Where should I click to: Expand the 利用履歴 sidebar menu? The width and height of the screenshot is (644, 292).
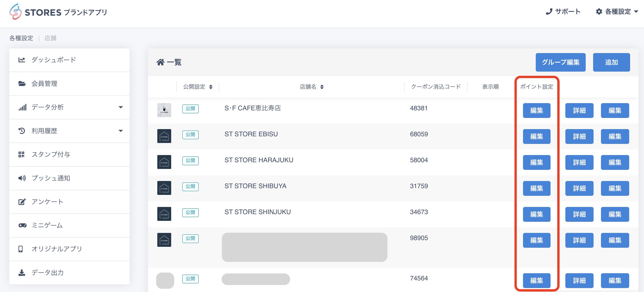121,131
